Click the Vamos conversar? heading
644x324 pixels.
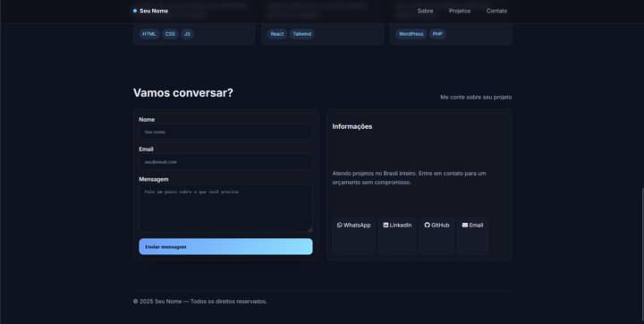pyautogui.click(x=182, y=93)
